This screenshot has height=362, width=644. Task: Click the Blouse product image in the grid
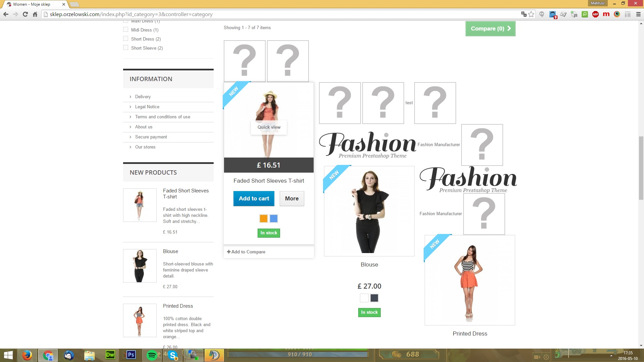369,211
